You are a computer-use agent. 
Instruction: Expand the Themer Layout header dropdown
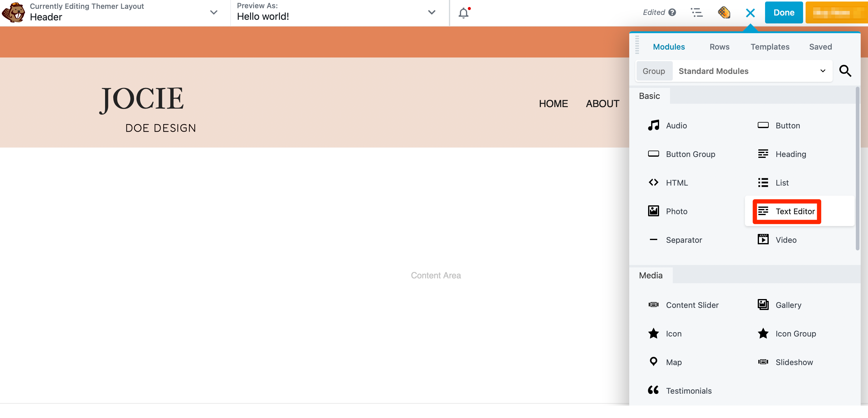click(x=213, y=12)
